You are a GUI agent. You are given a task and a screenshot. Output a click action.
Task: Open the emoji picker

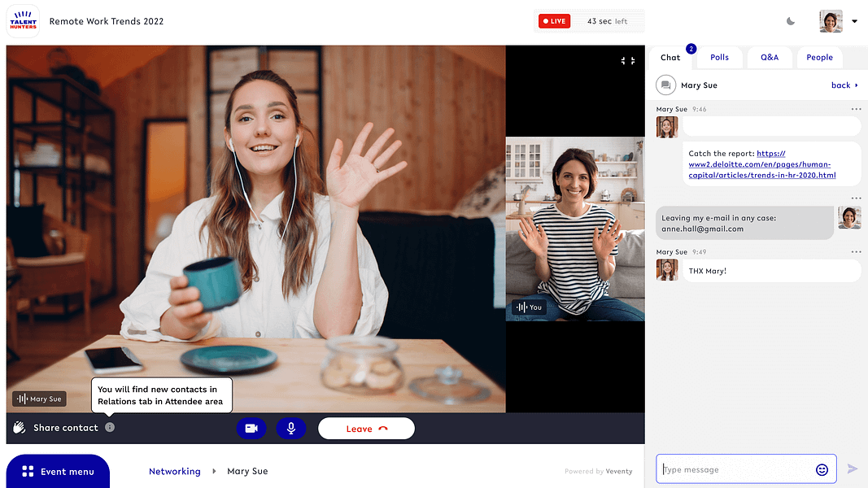[x=822, y=470]
